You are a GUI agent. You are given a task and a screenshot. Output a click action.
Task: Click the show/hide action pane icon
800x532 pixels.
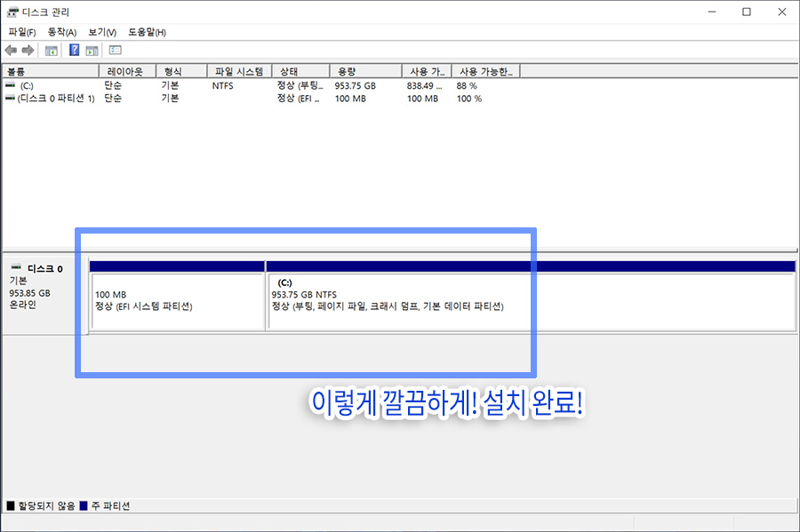click(x=92, y=50)
